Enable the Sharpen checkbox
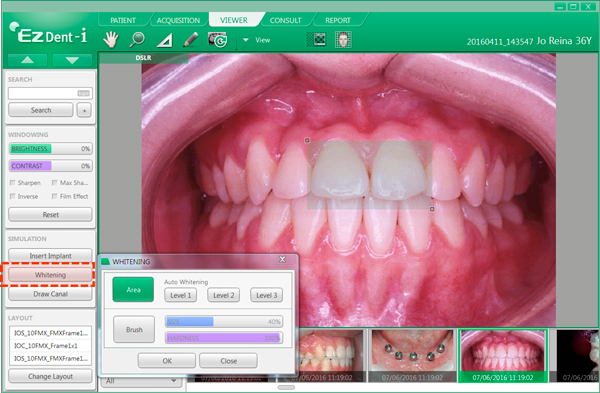Screen dimensions: 600x393 tap(13, 183)
